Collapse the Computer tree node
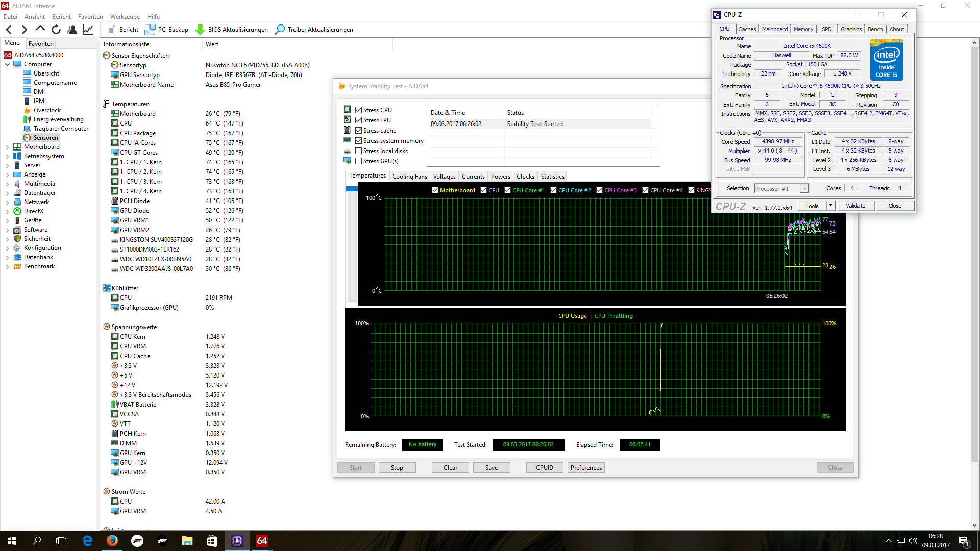 7,65
